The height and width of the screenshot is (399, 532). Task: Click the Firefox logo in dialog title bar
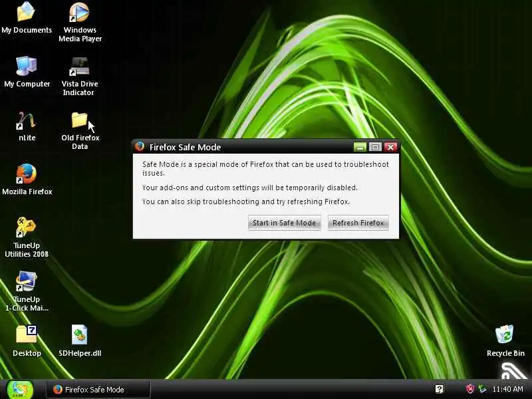[x=140, y=146]
